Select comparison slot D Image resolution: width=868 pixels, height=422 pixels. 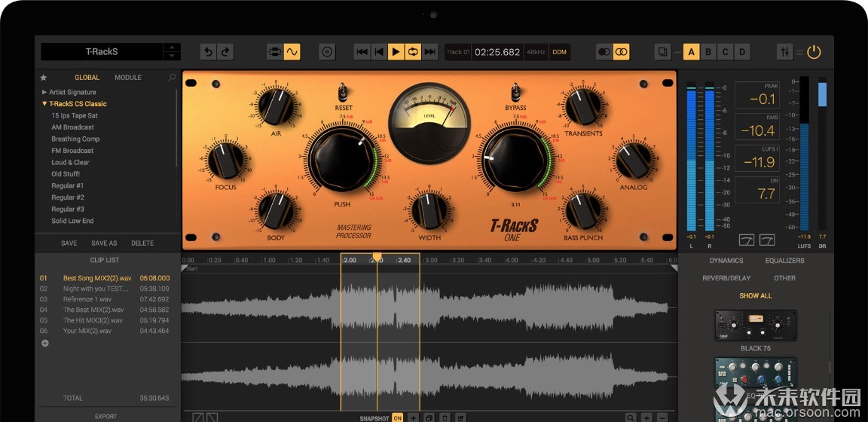741,52
